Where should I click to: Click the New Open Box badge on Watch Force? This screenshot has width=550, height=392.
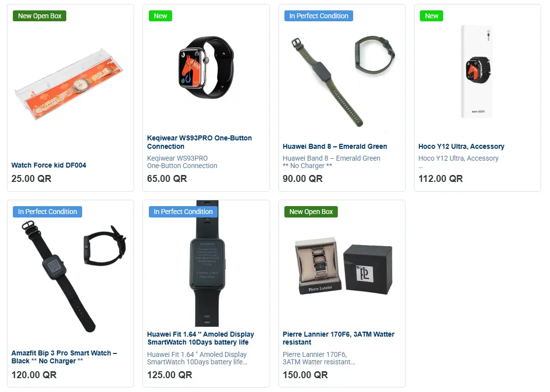(40, 16)
